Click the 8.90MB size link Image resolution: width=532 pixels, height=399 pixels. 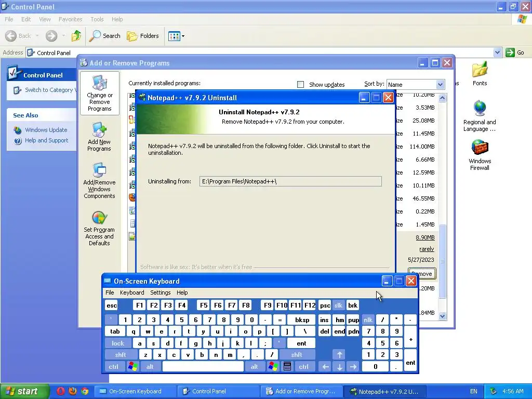click(425, 237)
